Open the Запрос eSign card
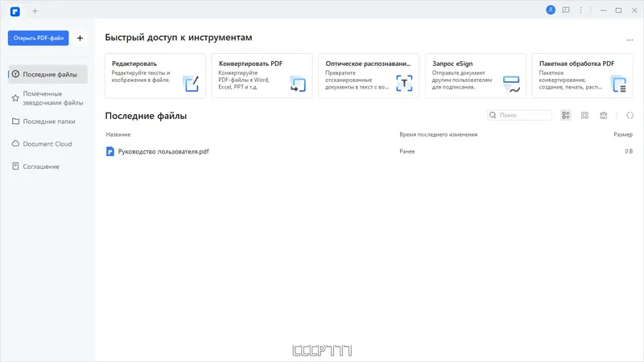The image size is (644, 362). [x=476, y=76]
